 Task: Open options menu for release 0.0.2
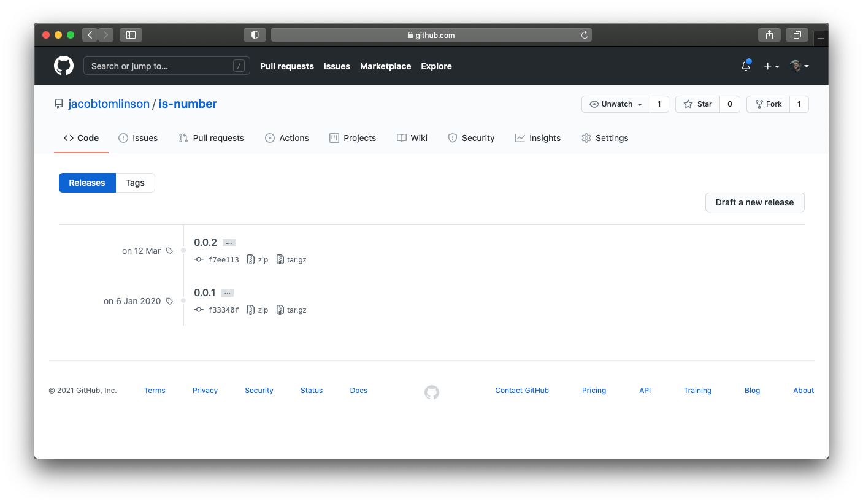[x=228, y=242]
